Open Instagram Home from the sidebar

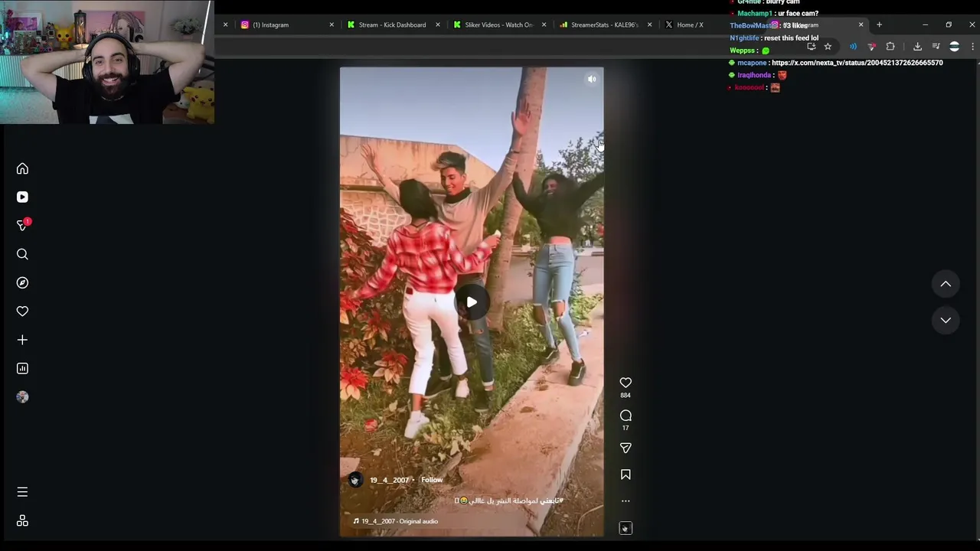(x=22, y=168)
